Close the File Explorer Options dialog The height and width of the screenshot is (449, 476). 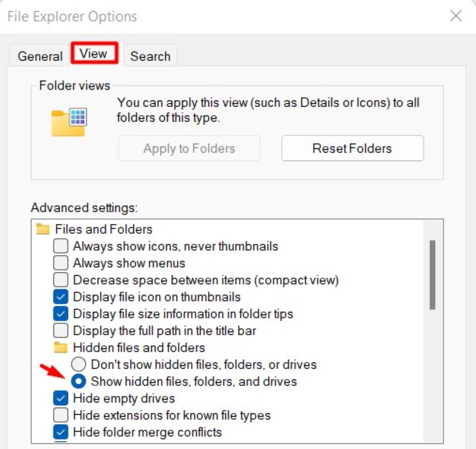pyautogui.click(x=456, y=16)
